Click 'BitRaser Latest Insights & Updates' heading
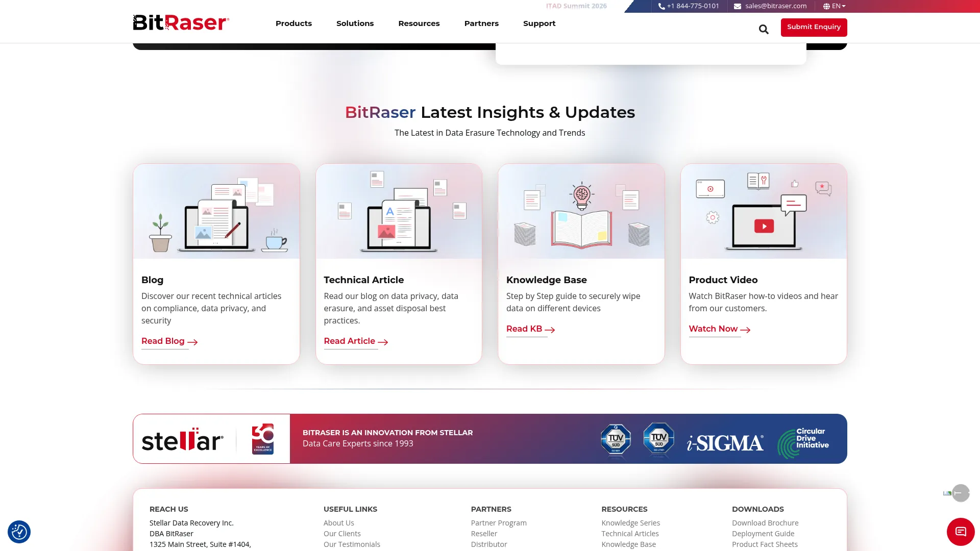The width and height of the screenshot is (980, 551). tap(490, 112)
